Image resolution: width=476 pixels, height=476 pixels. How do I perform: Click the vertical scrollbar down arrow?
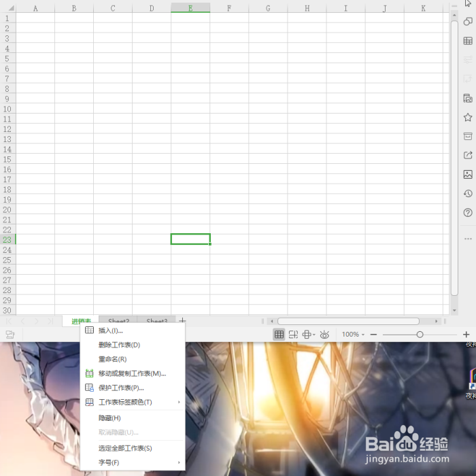pos(454,310)
